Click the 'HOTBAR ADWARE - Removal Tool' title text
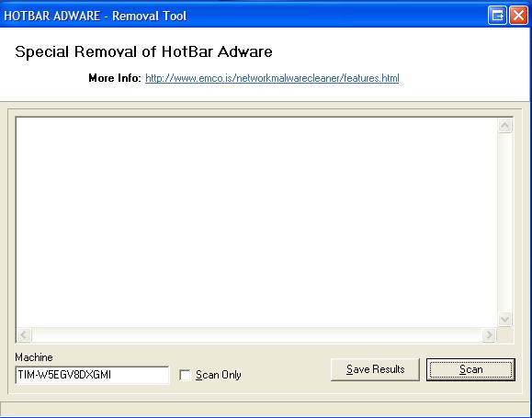Image resolution: width=532 pixels, height=418 pixels. 96,16
